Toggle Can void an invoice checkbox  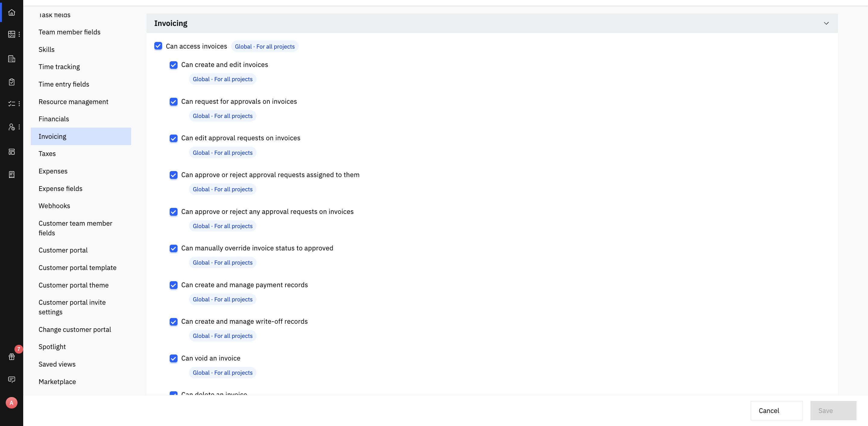point(174,358)
